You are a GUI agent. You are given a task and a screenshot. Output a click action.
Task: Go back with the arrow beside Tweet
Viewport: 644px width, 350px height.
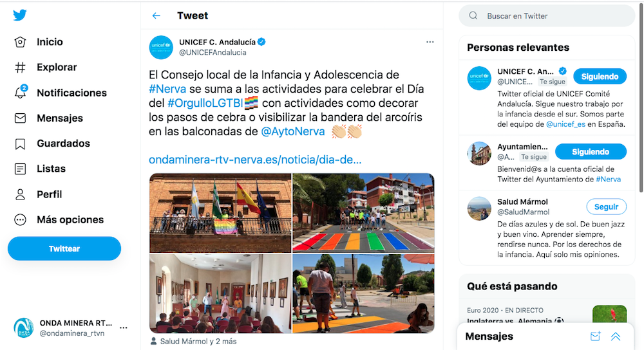pyautogui.click(x=156, y=15)
